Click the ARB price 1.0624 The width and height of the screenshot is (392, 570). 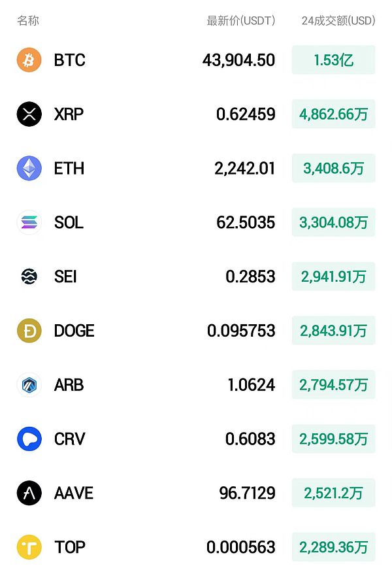coord(251,385)
